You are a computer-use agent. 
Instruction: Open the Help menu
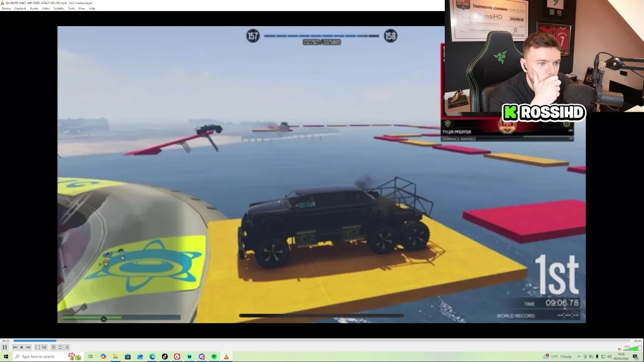(92, 9)
